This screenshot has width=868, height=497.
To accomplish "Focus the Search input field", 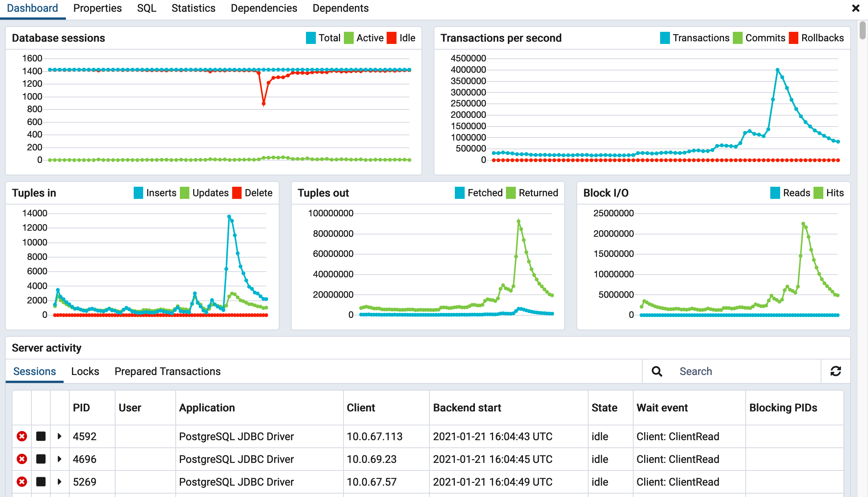I will click(746, 371).
